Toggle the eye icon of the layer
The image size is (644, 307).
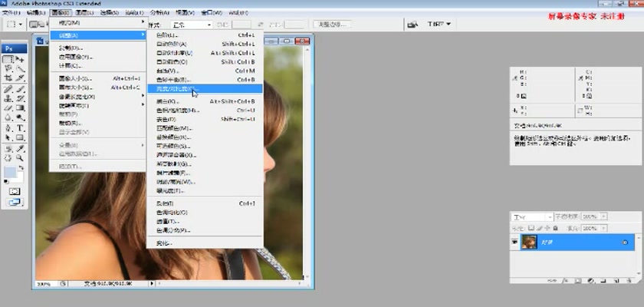point(515,243)
